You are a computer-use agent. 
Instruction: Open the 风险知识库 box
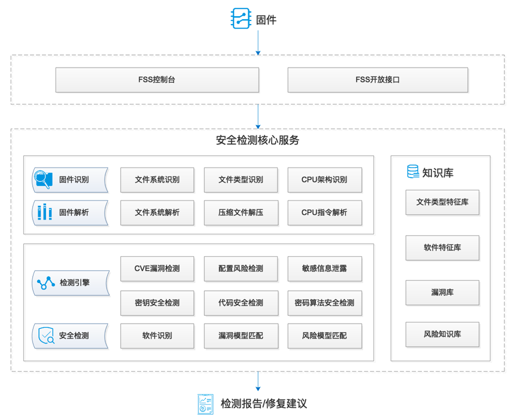coord(442,334)
